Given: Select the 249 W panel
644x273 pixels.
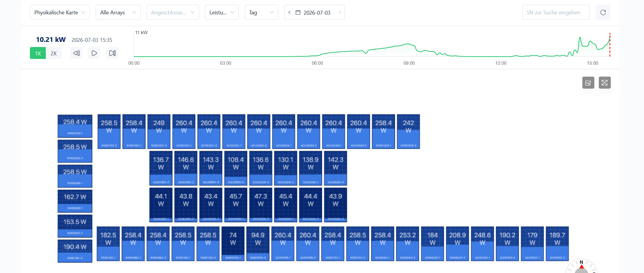Looking at the screenshot, I should coord(159,131).
